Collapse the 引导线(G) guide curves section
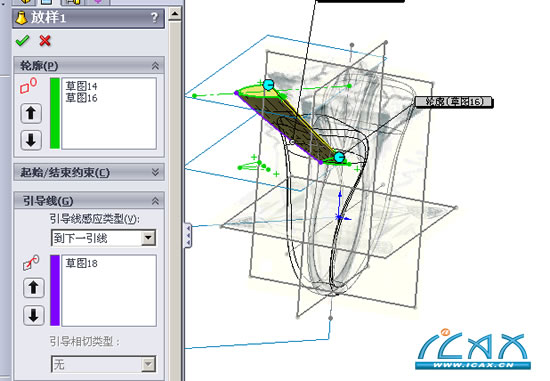This screenshot has height=381, width=550. coord(155,201)
